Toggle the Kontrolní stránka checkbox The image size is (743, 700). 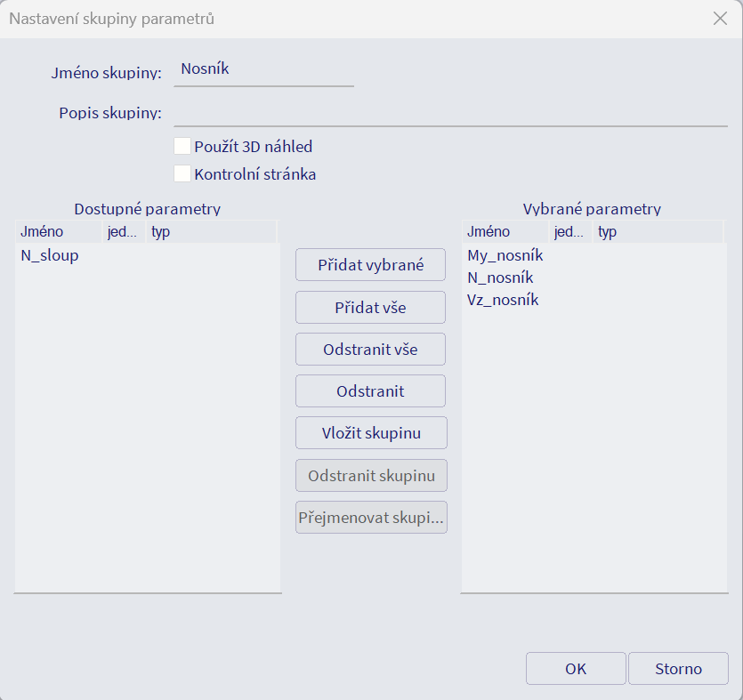pos(182,174)
